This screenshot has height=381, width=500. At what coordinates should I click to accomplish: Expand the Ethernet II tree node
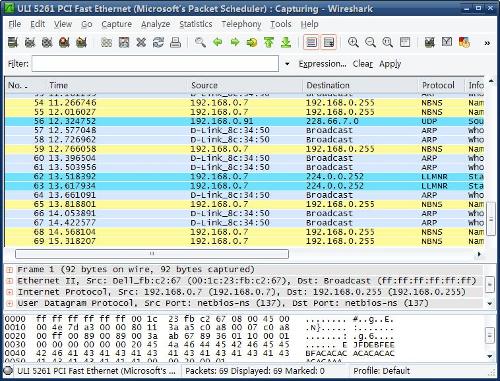pos(10,281)
